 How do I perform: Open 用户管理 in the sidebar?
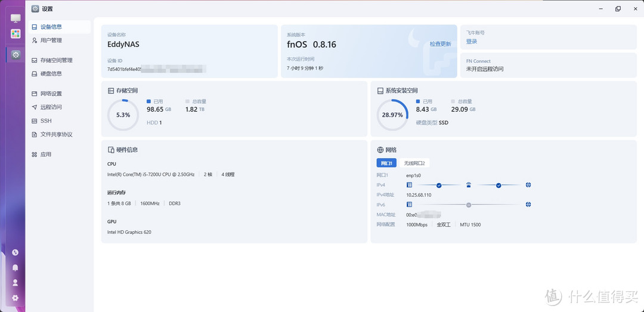click(x=51, y=41)
